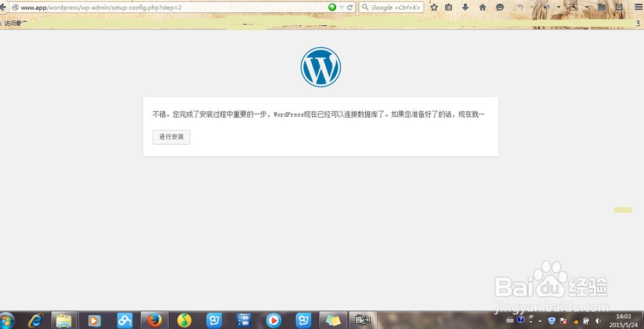Open the orange media player taskbar icon

coord(94,321)
